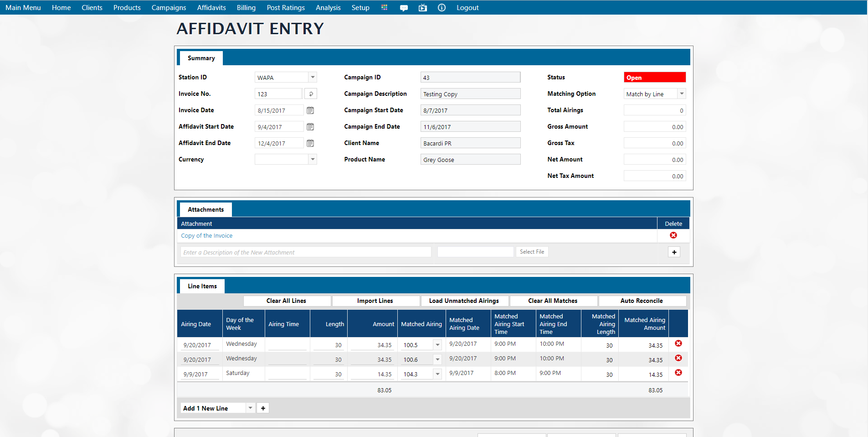Click plus icon to add new attachment
The width and height of the screenshot is (868, 437).
point(674,252)
